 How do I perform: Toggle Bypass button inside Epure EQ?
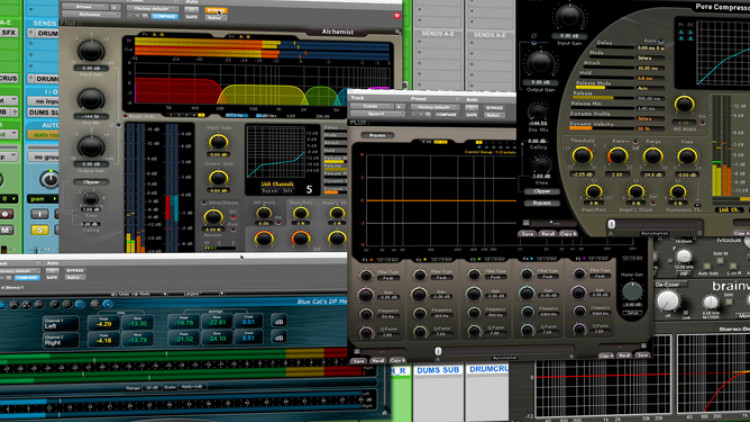click(377, 135)
